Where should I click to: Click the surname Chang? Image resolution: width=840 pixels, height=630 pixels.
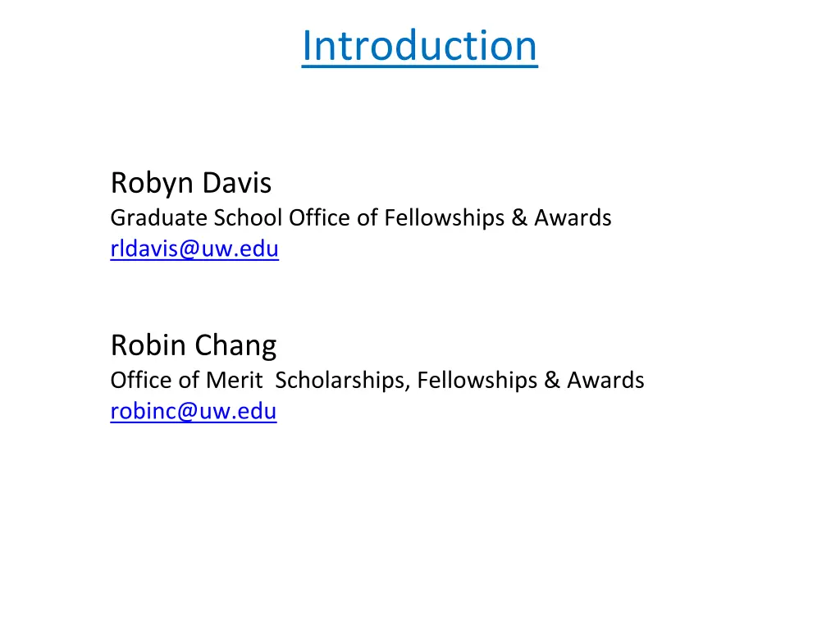[x=235, y=346]
